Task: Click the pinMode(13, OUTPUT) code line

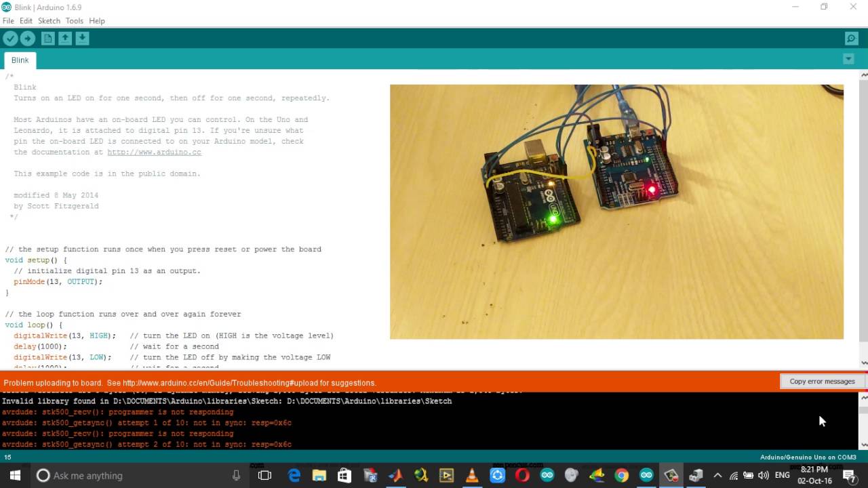Action: [x=58, y=281]
